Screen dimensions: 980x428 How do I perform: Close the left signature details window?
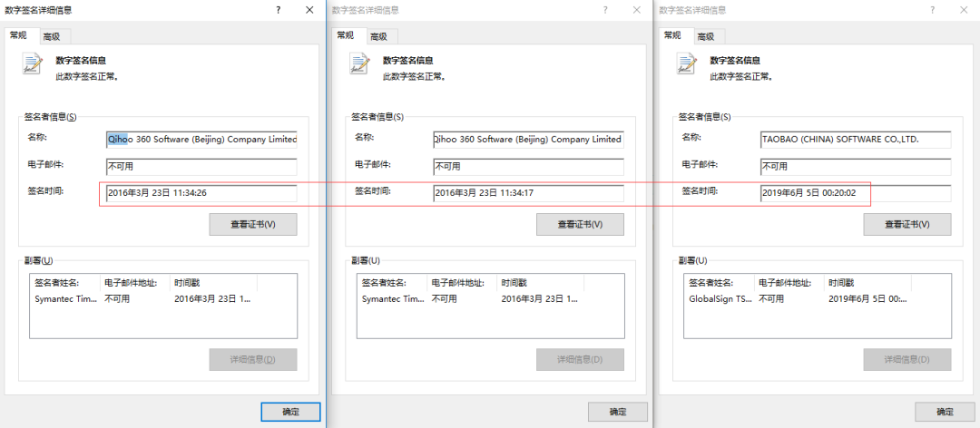309,10
